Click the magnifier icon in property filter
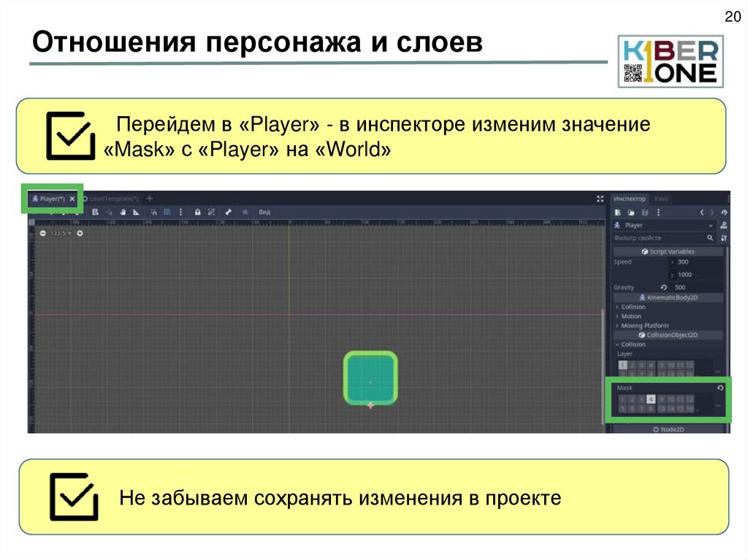This screenshot has height=560, width=748. coord(710,237)
